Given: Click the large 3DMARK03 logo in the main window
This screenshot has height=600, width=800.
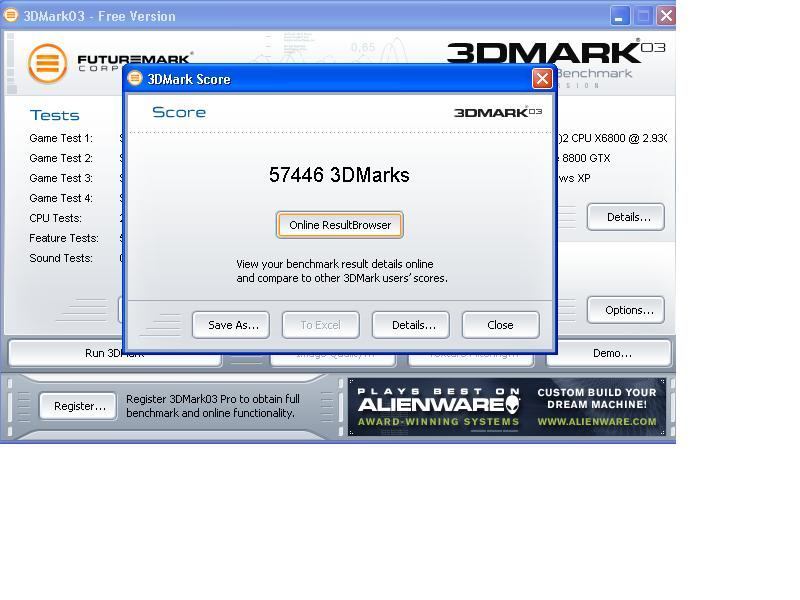Looking at the screenshot, I should 556,53.
